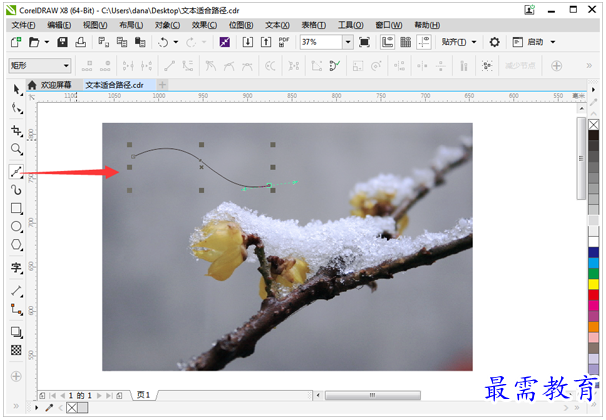Select the Shape edit tool
The image size is (606, 420).
[16, 108]
